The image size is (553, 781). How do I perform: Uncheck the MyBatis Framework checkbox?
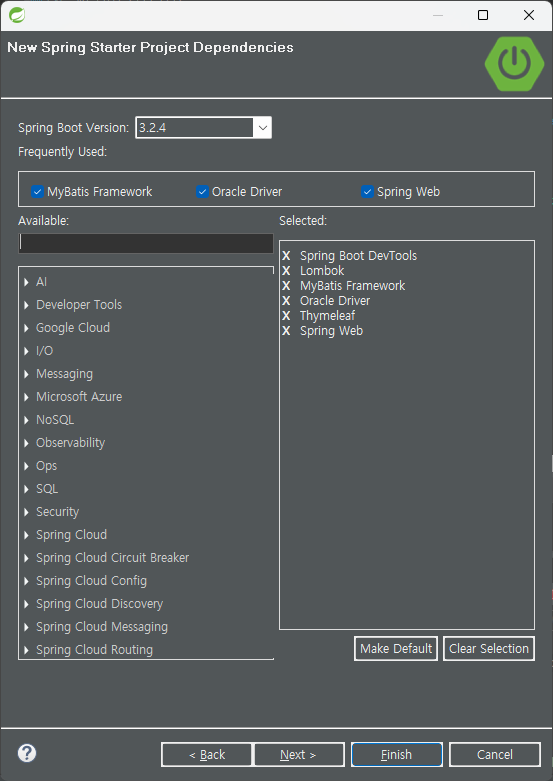pos(37,191)
